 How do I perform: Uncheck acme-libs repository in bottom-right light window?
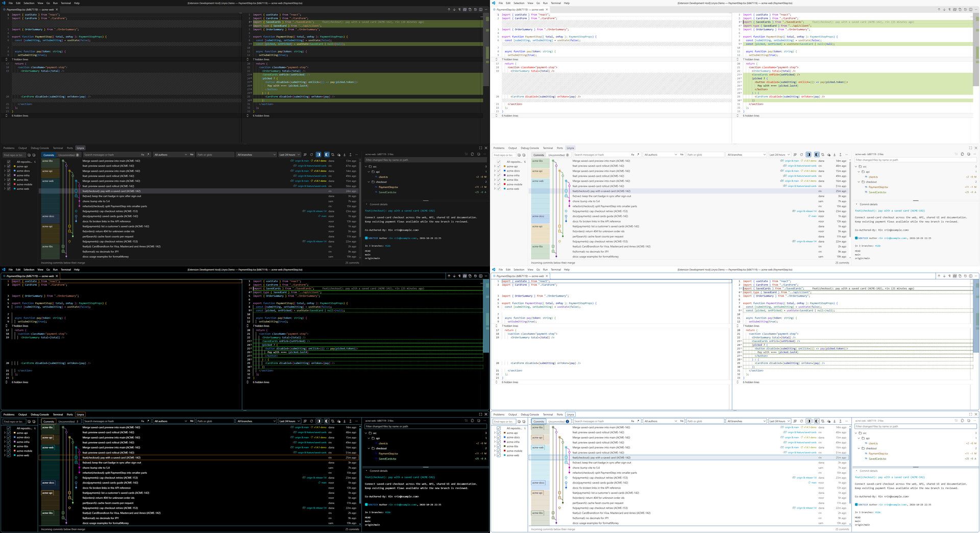(499, 446)
